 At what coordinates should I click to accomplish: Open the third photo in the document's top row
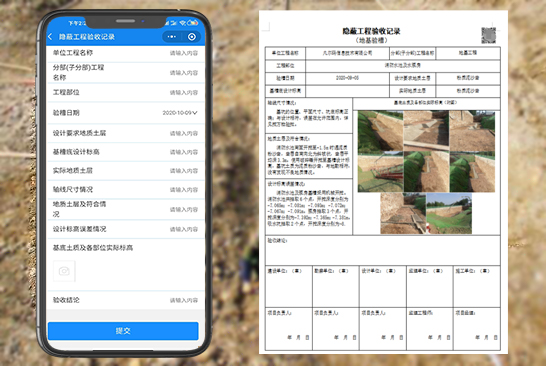[472, 130]
